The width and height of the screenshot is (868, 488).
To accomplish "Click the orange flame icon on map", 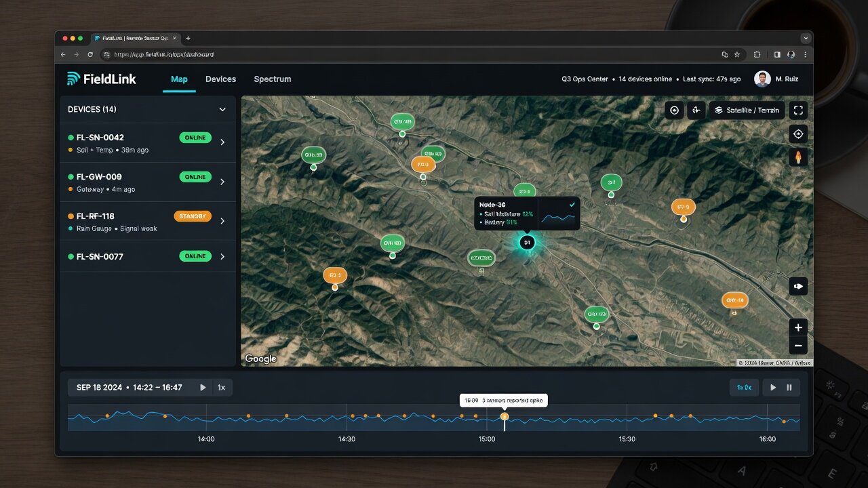I will [798, 157].
